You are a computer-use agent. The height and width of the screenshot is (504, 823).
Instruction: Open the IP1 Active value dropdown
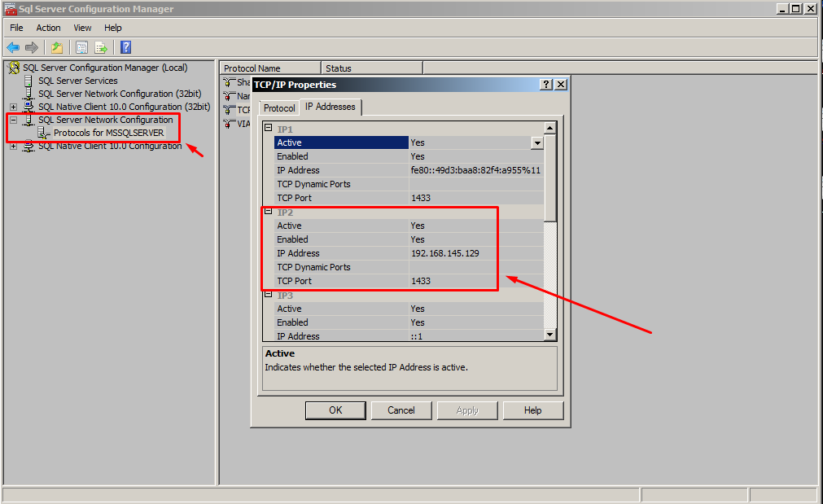[x=537, y=142]
